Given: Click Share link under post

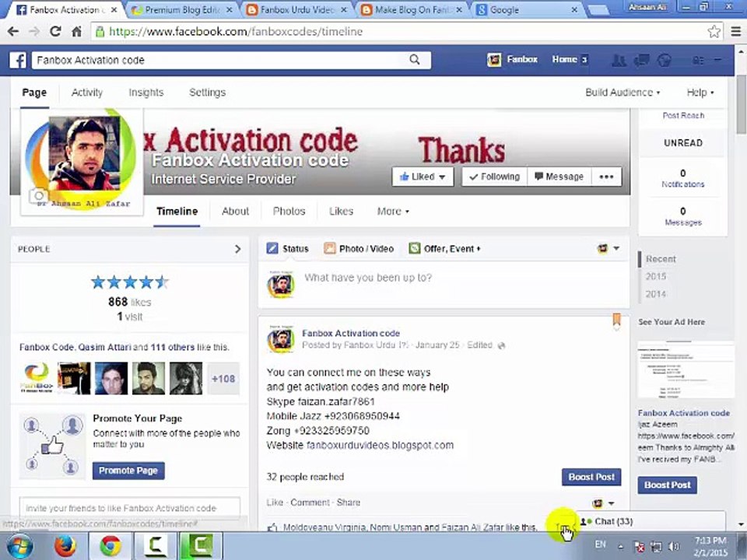Looking at the screenshot, I should [x=349, y=502].
